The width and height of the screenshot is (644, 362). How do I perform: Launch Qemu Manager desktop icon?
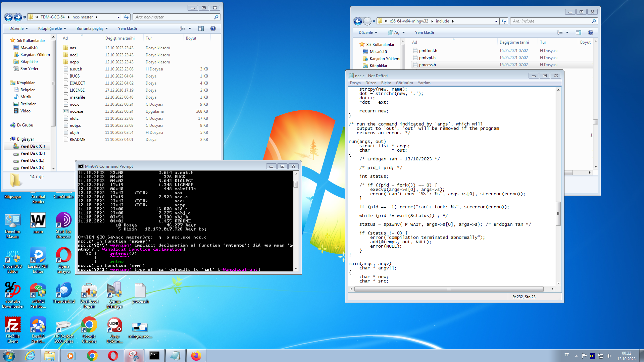coord(114,294)
